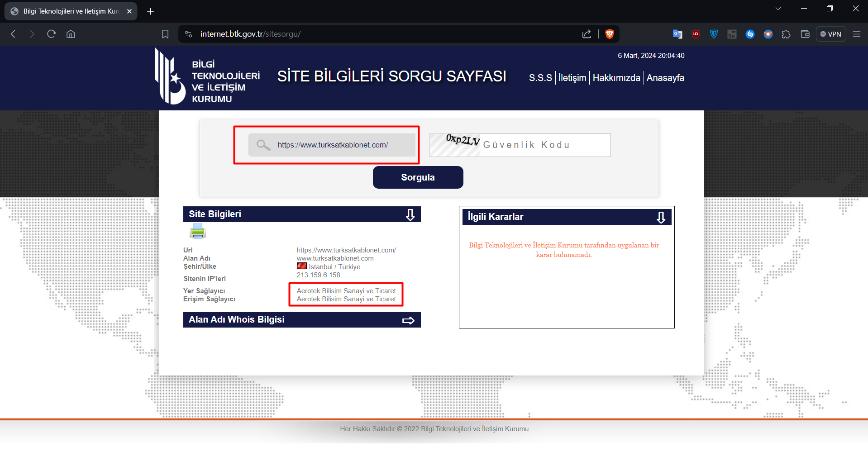Open the Brave Wallet icon
Image resolution: width=868 pixels, height=466 pixels.
[x=804, y=34]
